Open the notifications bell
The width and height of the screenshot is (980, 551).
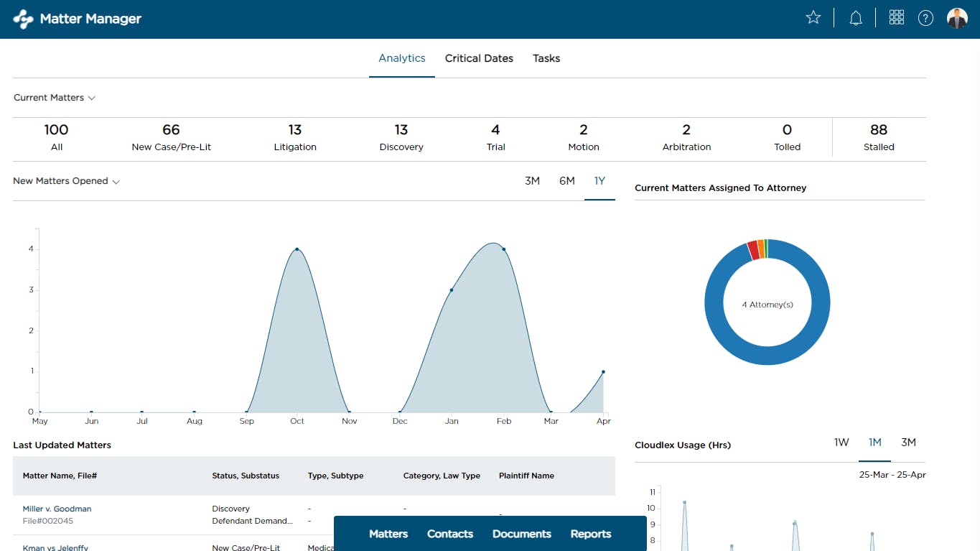[855, 18]
